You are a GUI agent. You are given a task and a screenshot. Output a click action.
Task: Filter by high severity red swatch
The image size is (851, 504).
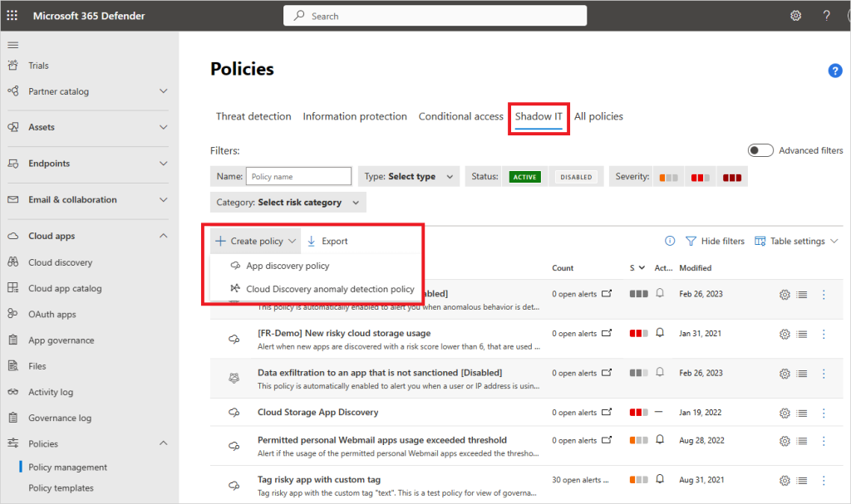[x=731, y=177]
